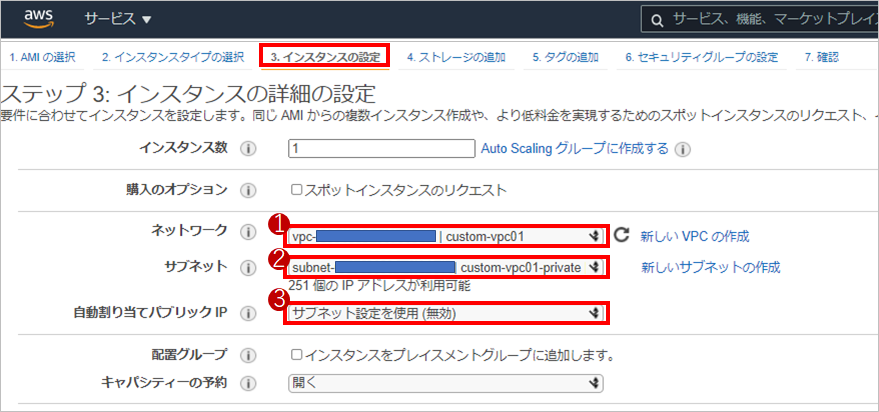This screenshot has width=879, height=412.
Task: Open the サービス menu in header
Action: pyautogui.click(x=117, y=19)
